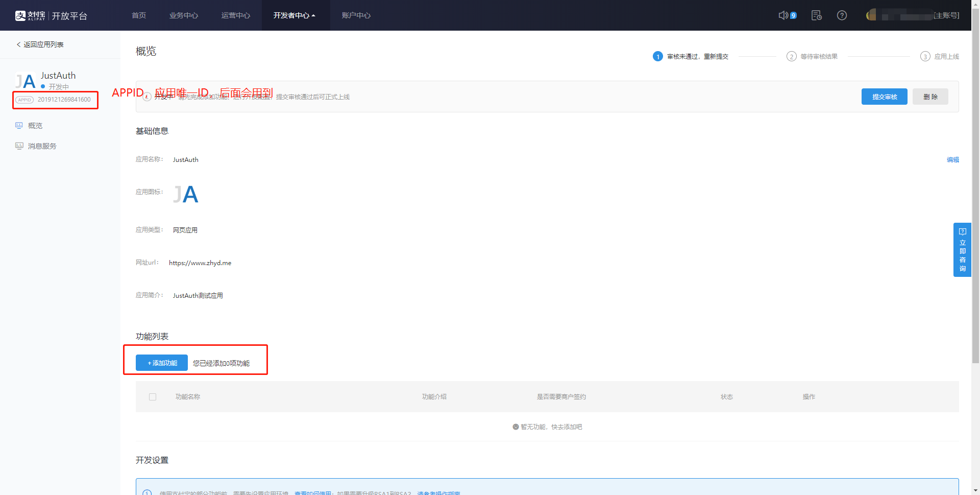The width and height of the screenshot is (980, 495).
Task: Click the help question mark icon
Action: [842, 15]
